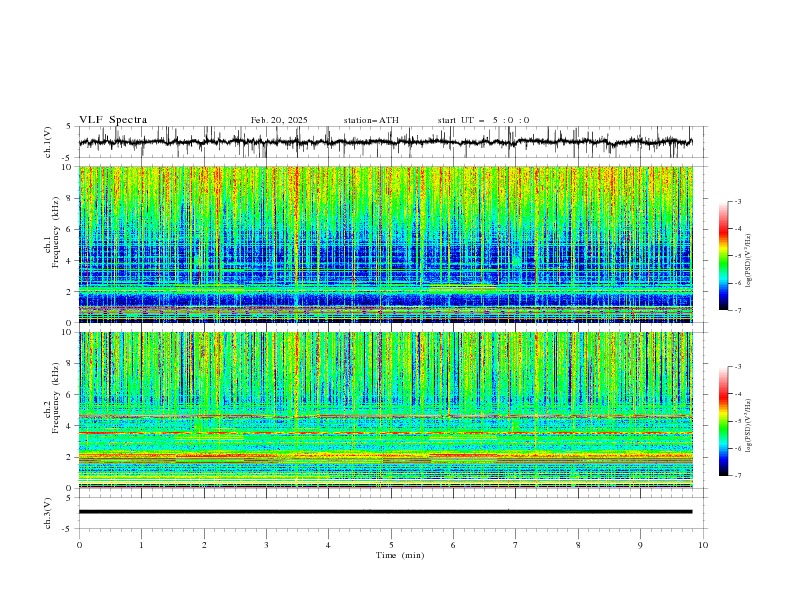Click the "ch.3(V)" axis label
The height and width of the screenshot is (612, 792).
point(48,513)
